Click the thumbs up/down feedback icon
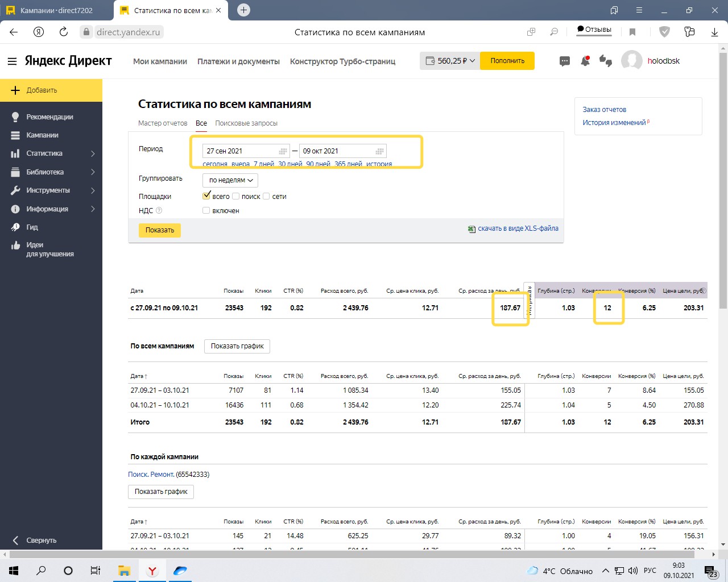 pyautogui.click(x=606, y=61)
